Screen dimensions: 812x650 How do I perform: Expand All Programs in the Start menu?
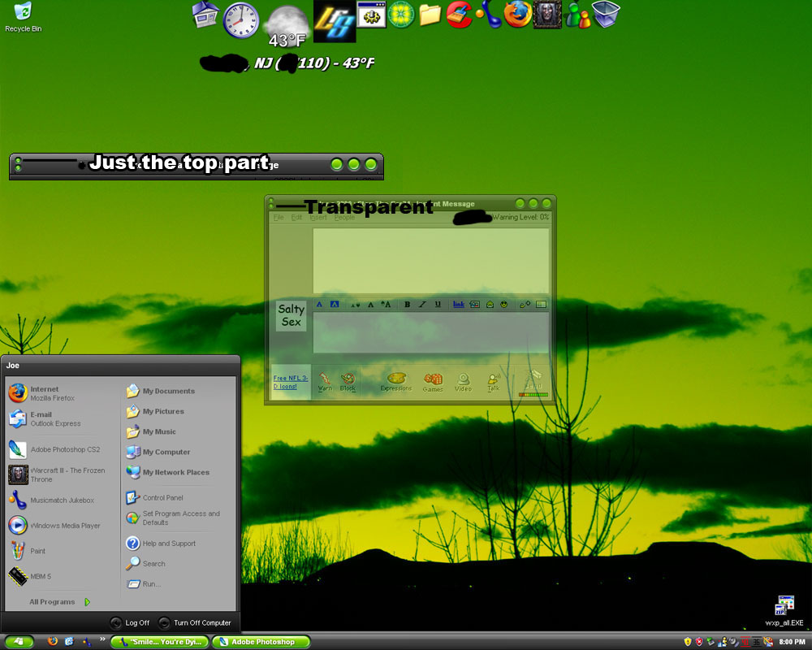pos(59,602)
